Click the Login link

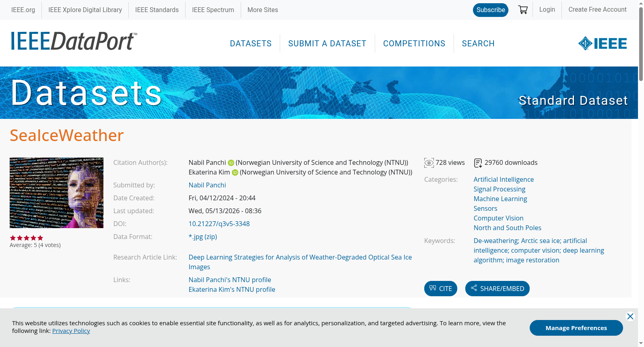pos(547,9)
